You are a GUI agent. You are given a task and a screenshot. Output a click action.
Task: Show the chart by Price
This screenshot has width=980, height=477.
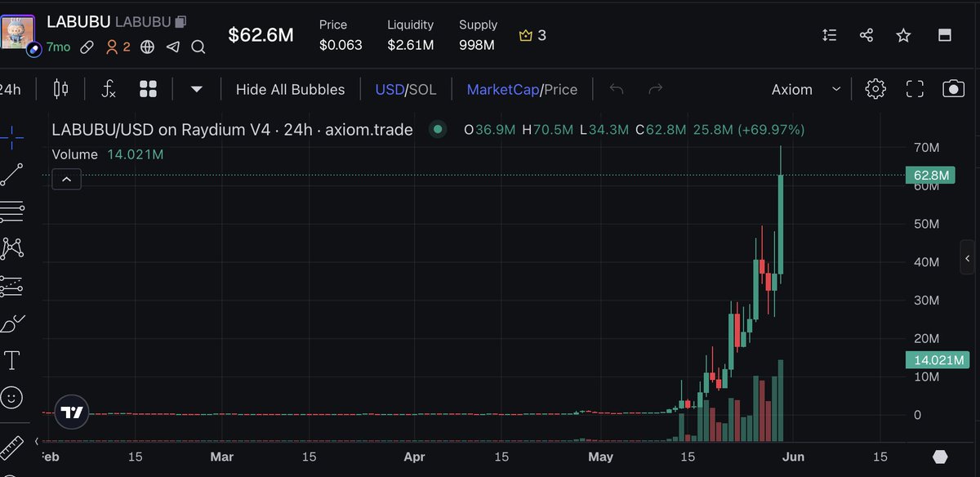[x=561, y=90]
